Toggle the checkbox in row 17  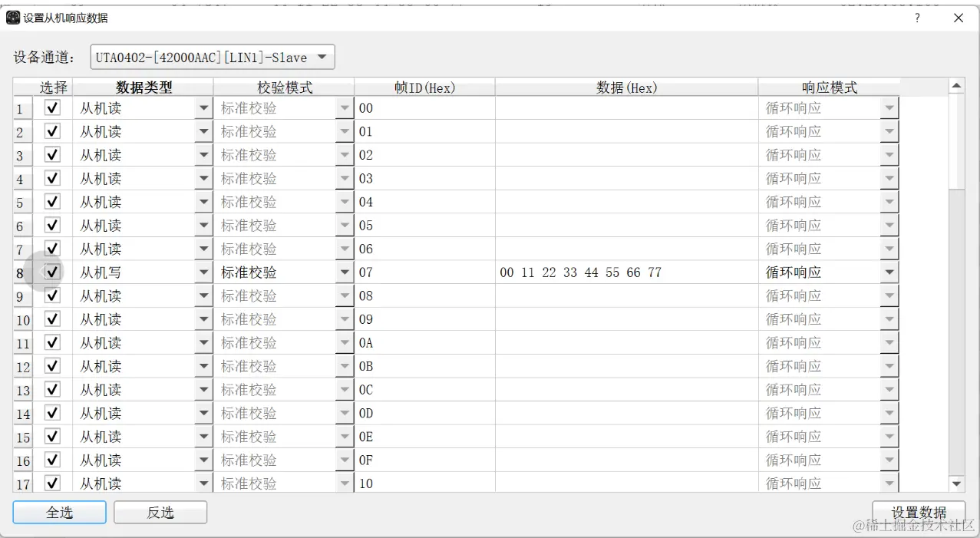pos(53,483)
